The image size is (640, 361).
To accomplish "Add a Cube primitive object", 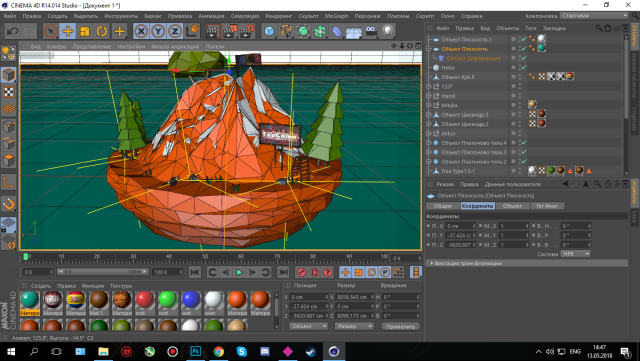I will pos(269,31).
